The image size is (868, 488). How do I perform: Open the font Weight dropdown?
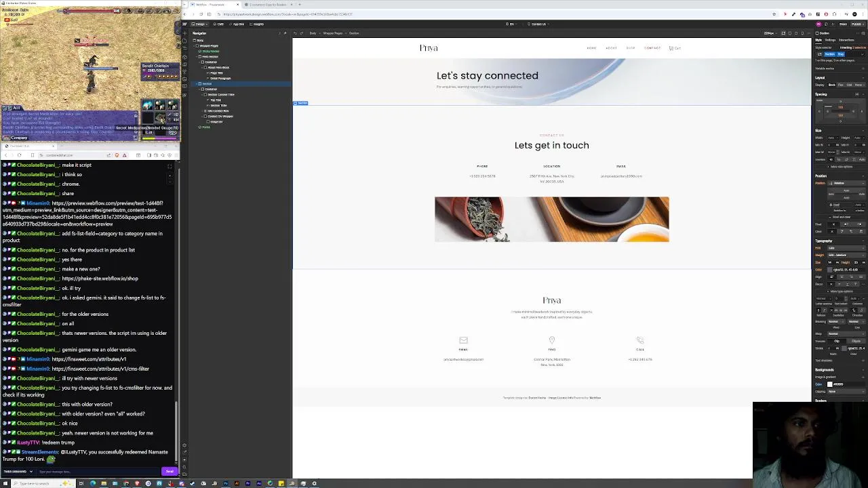(846, 256)
